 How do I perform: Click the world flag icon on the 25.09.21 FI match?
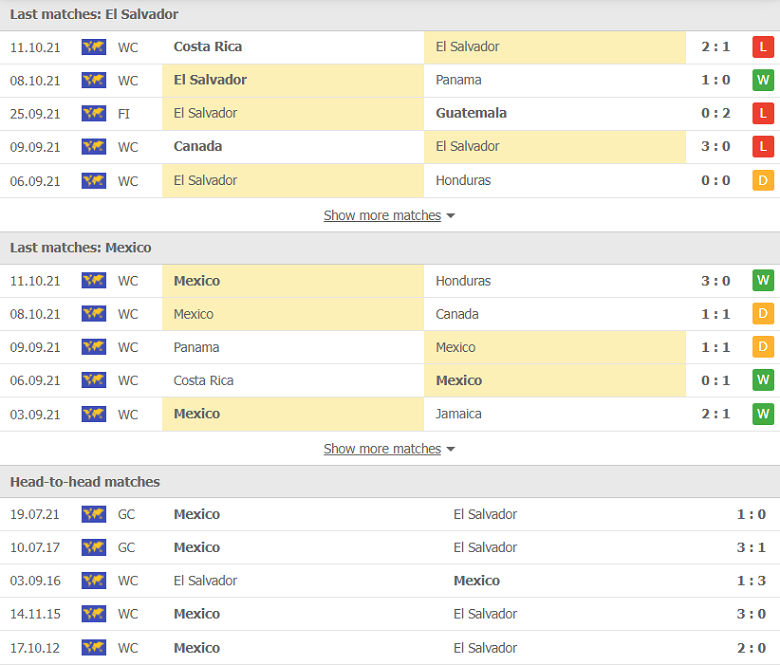[94, 114]
